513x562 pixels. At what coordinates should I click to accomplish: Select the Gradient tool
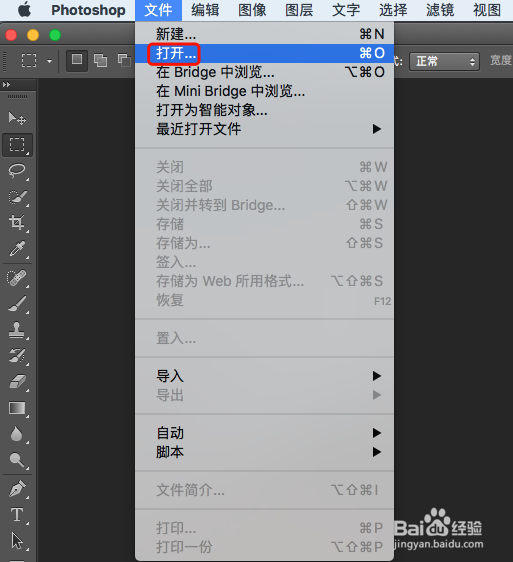(17, 408)
